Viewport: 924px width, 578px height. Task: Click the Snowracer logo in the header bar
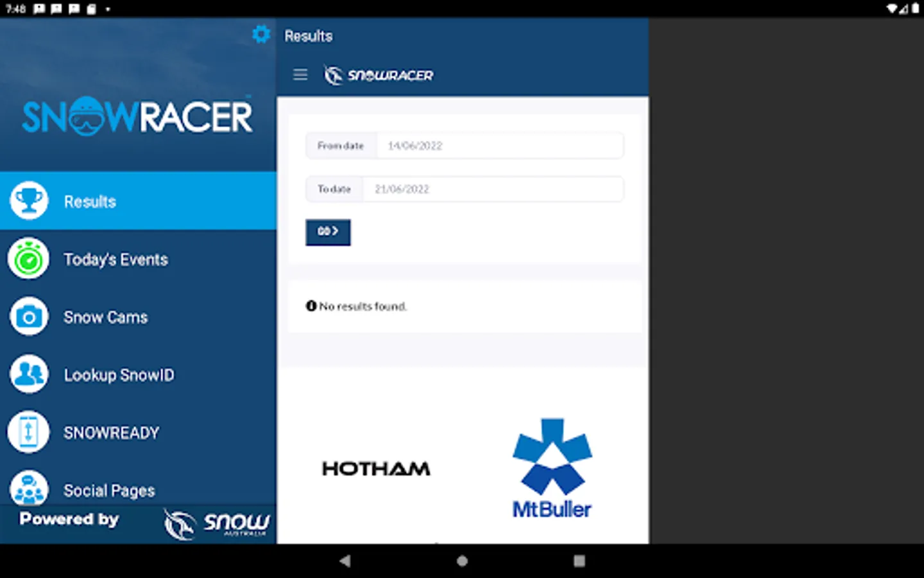(x=379, y=75)
